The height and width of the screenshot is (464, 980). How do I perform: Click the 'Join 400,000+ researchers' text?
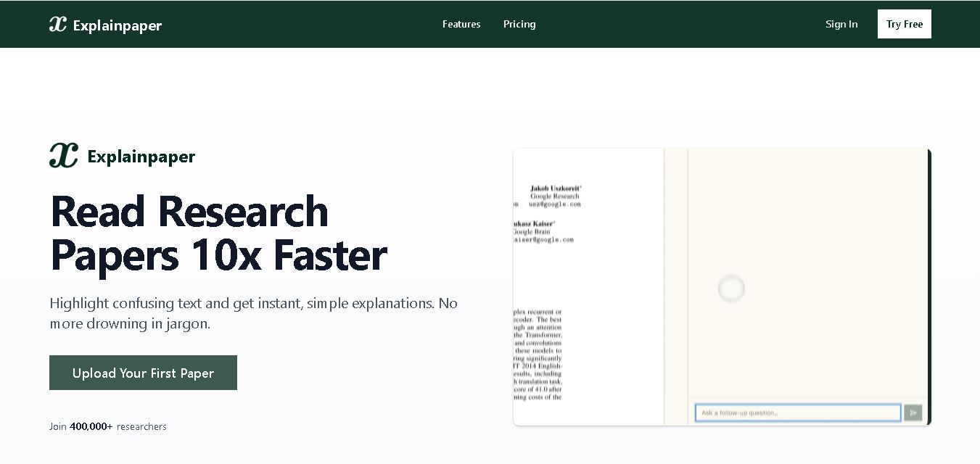(x=108, y=426)
